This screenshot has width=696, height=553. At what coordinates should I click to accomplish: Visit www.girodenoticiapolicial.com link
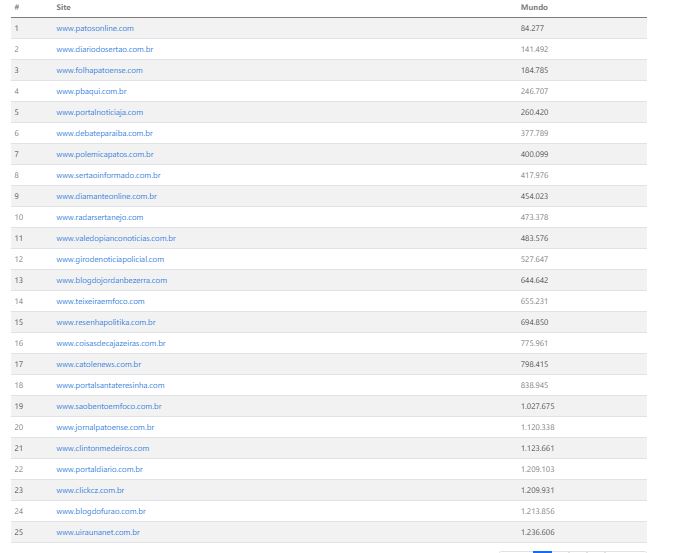pos(110,259)
